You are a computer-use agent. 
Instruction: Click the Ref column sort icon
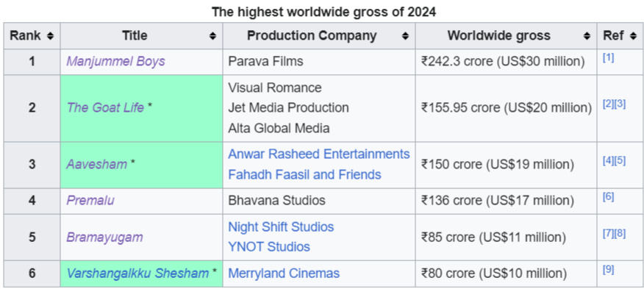632,36
